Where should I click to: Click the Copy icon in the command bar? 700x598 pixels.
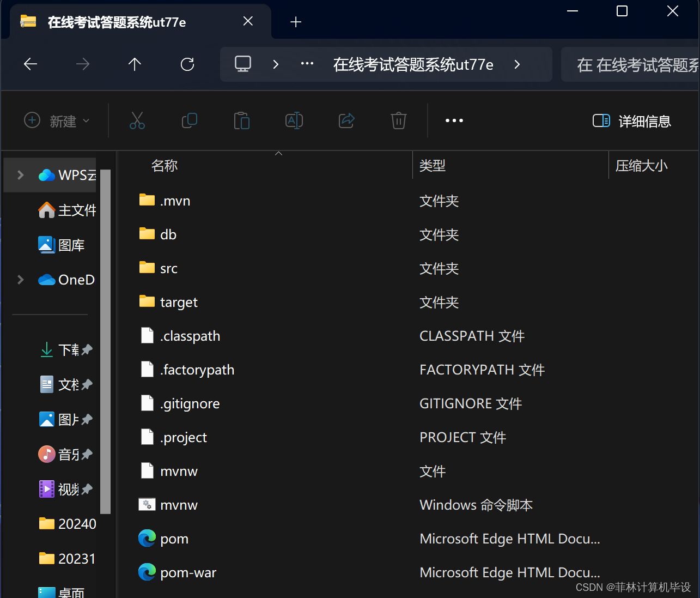189,120
